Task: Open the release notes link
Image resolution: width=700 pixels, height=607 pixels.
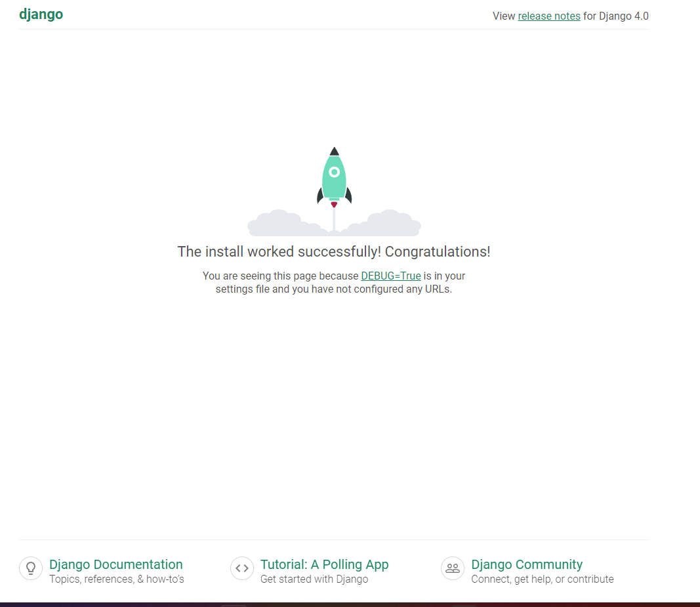Action: (548, 16)
